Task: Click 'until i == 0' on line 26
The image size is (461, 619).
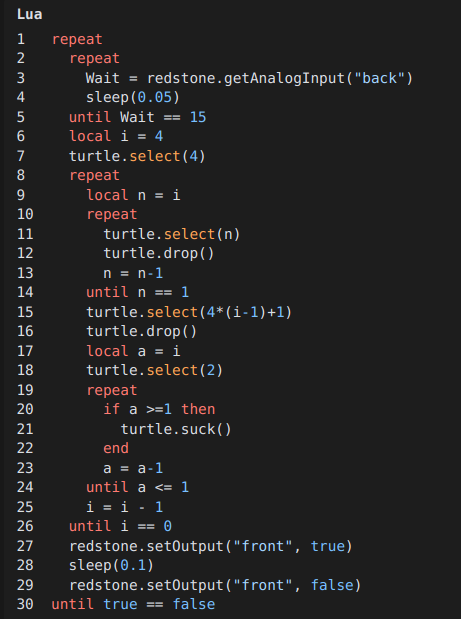Action: 120,527
